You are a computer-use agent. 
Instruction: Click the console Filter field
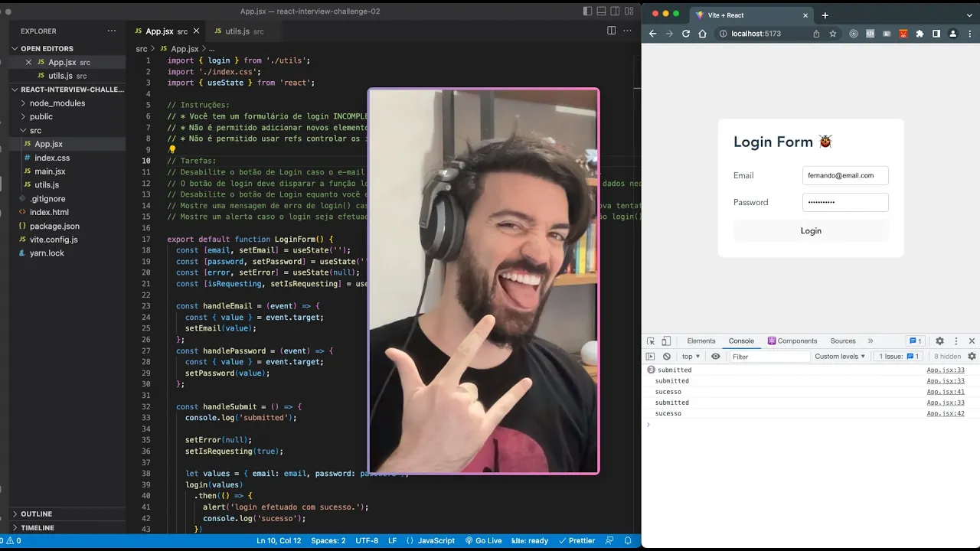point(769,357)
